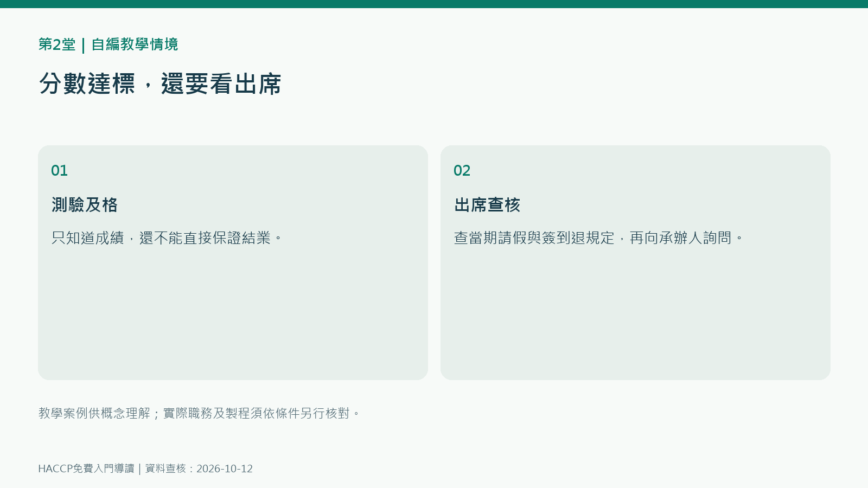Click the heading '出席查核'
This screenshot has height=488, width=868.
pyautogui.click(x=487, y=205)
